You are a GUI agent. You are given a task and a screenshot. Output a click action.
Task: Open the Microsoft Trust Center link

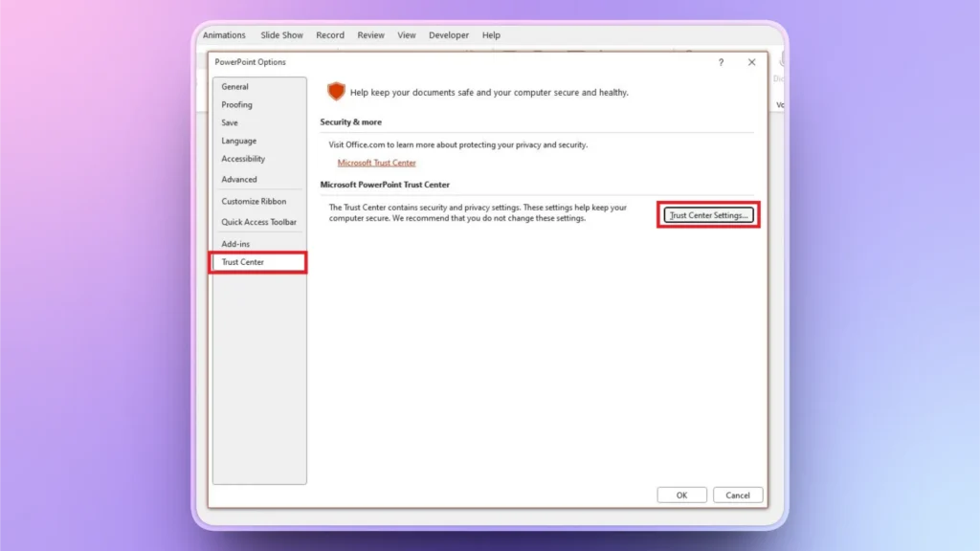376,163
